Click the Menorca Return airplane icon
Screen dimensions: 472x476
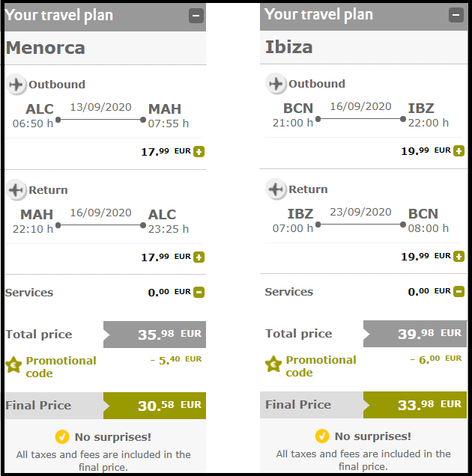tap(16, 190)
